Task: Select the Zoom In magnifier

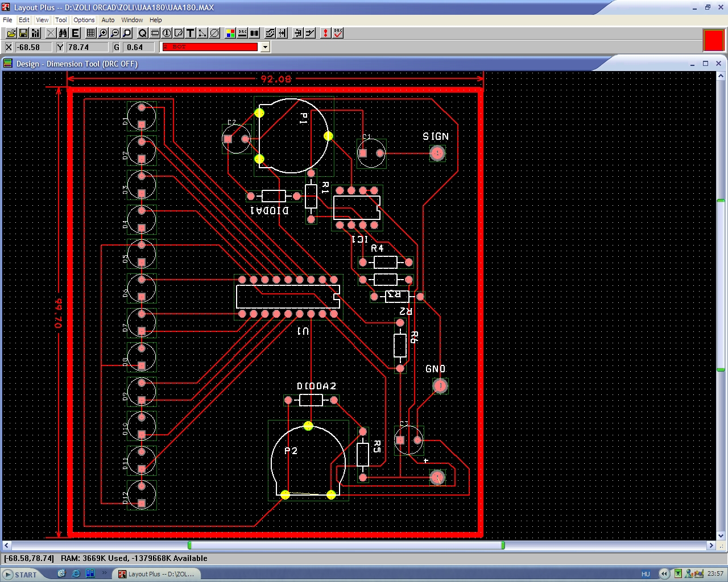Action: [103, 33]
